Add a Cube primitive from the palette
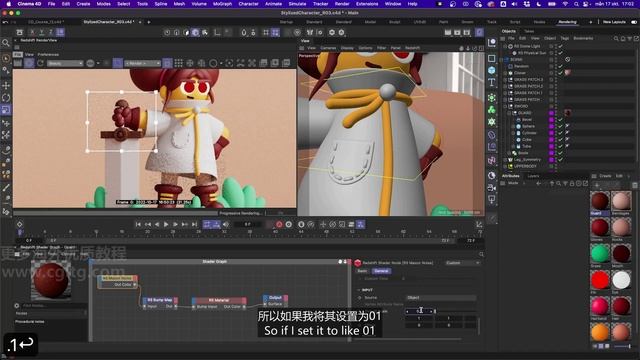The width and height of the screenshot is (640, 360). pos(491,70)
